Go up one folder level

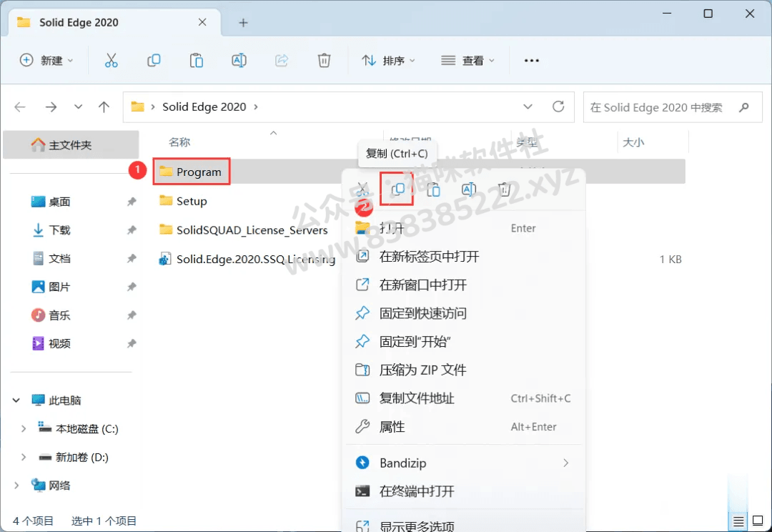pyautogui.click(x=104, y=107)
